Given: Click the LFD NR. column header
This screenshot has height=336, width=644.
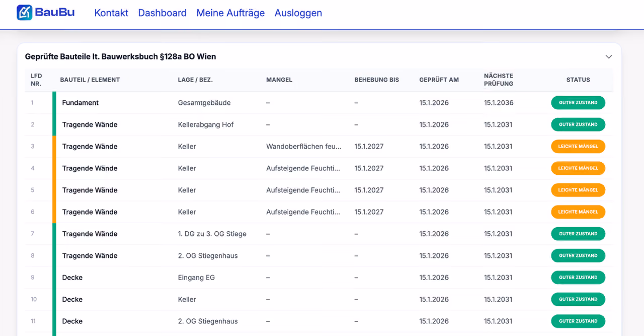Looking at the screenshot, I should point(36,80).
